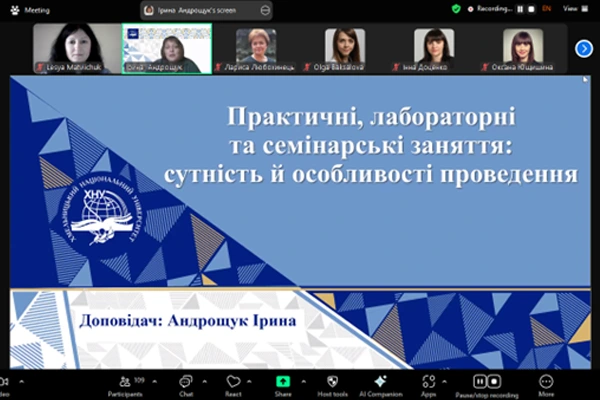Click the EN language indicator

click(546, 9)
